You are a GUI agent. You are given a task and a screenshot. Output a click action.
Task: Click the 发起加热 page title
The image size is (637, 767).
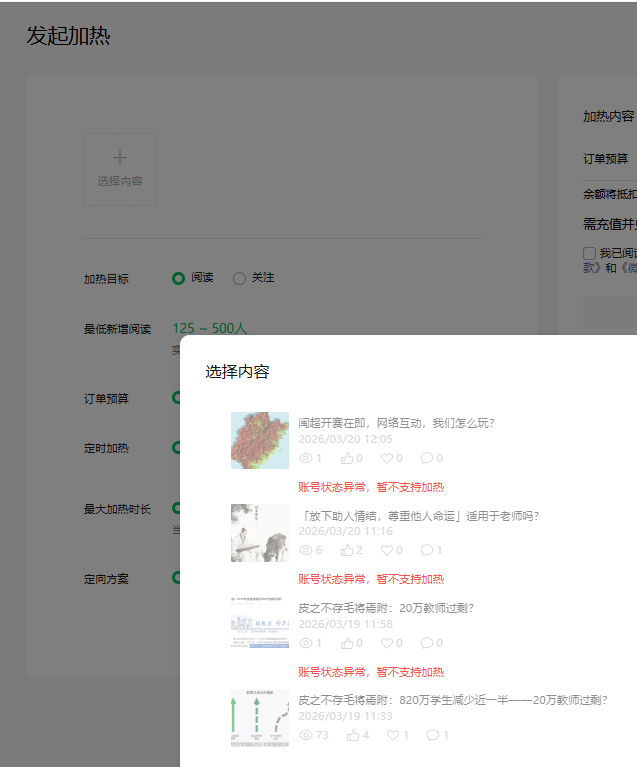click(x=68, y=36)
